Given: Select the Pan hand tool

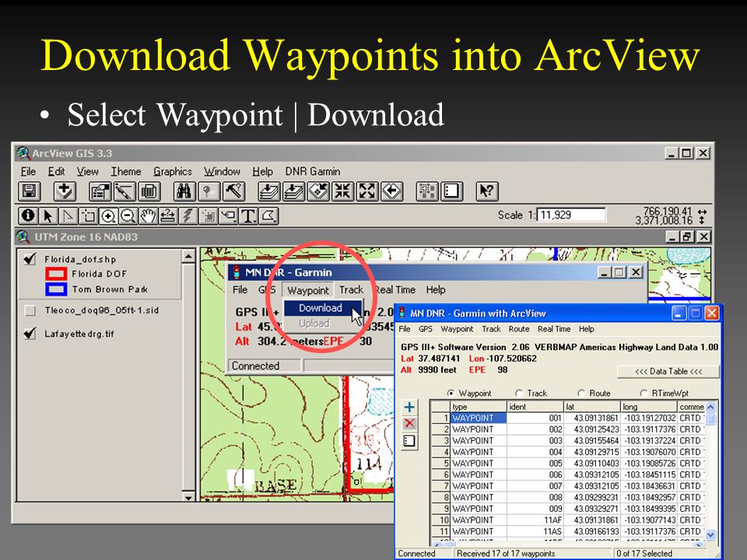Looking at the screenshot, I should 148,215.
